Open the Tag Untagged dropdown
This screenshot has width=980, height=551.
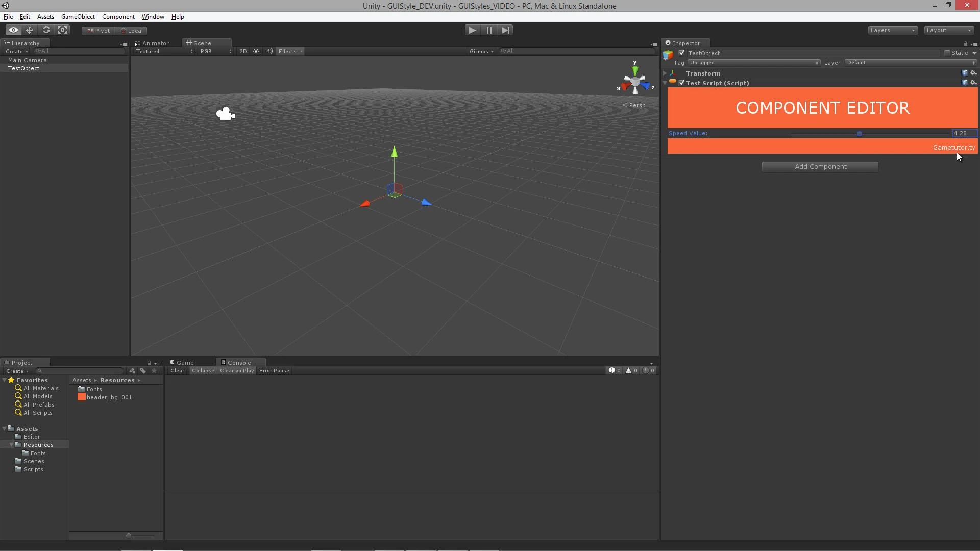pos(753,63)
